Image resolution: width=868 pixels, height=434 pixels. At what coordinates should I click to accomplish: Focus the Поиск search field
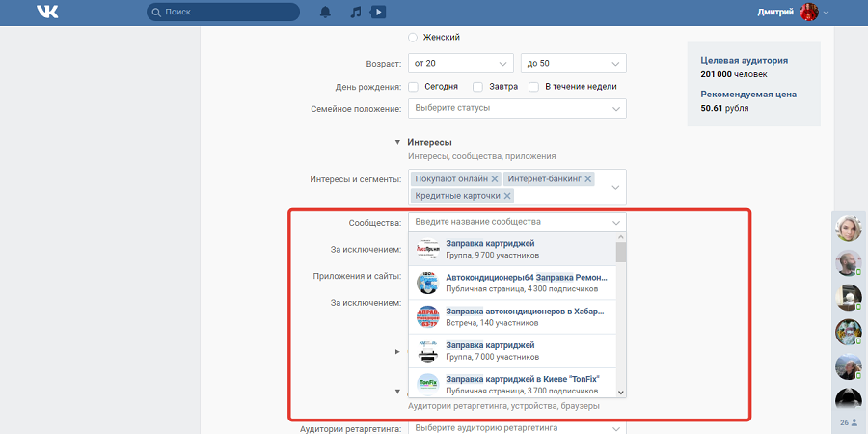(223, 13)
